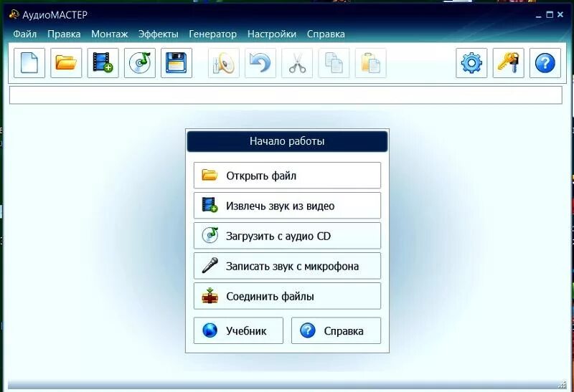Choose Извлечь звук из видео

pos(287,206)
